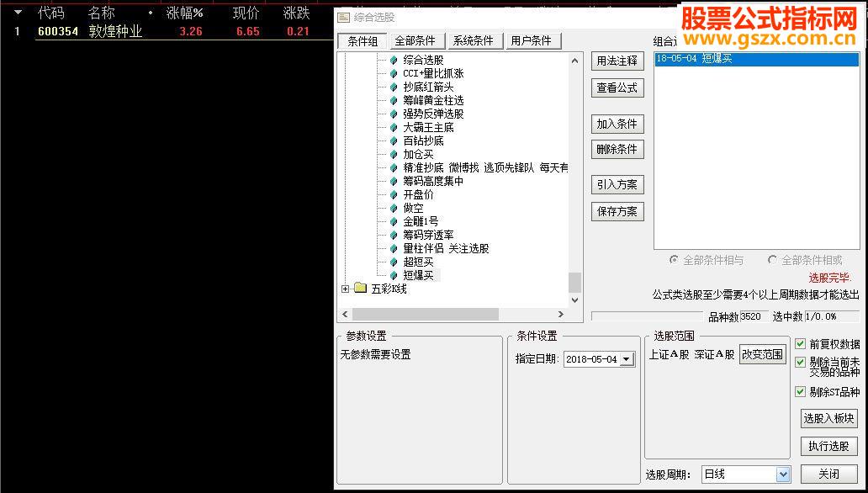Click the 改变范围 button
This screenshot has width=868, height=493.
click(763, 354)
